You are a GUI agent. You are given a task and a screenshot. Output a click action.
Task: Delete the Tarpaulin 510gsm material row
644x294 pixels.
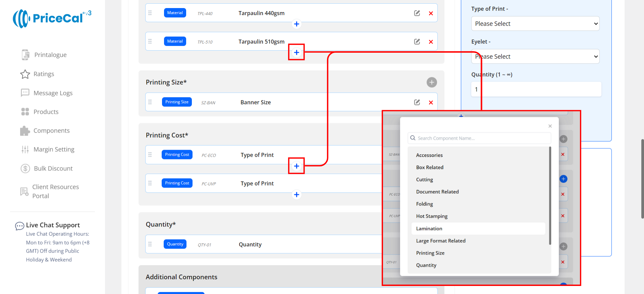tap(431, 42)
